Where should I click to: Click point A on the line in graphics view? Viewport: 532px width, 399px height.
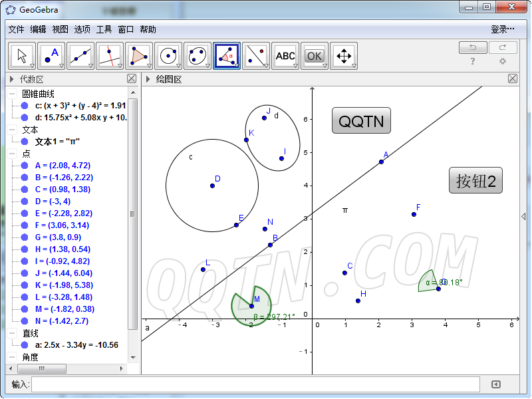[x=381, y=162]
